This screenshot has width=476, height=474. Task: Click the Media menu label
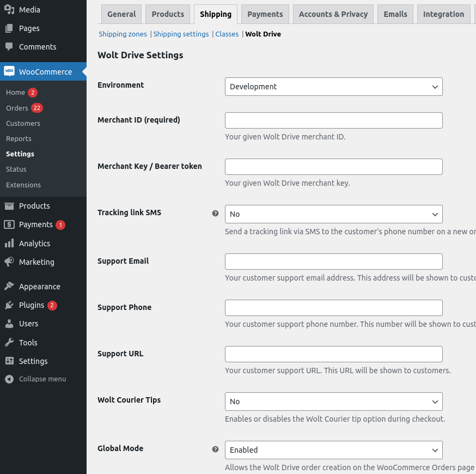pyautogui.click(x=29, y=10)
